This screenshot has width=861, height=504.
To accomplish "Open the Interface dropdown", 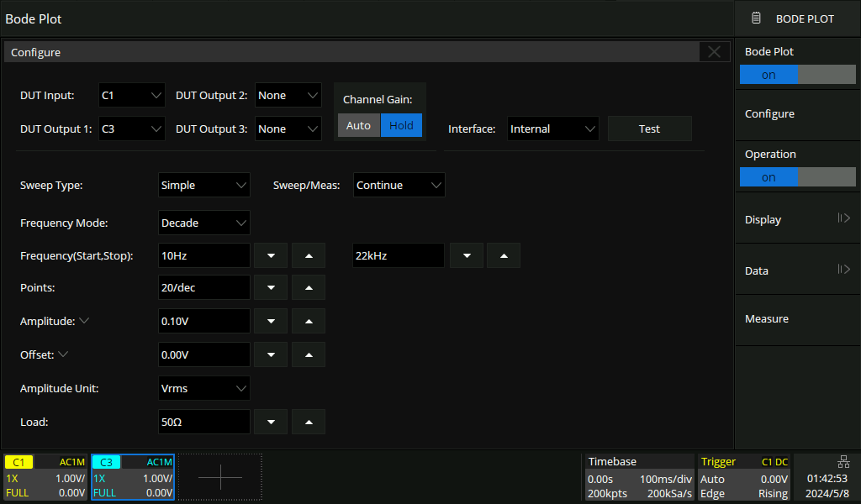I will [552, 129].
